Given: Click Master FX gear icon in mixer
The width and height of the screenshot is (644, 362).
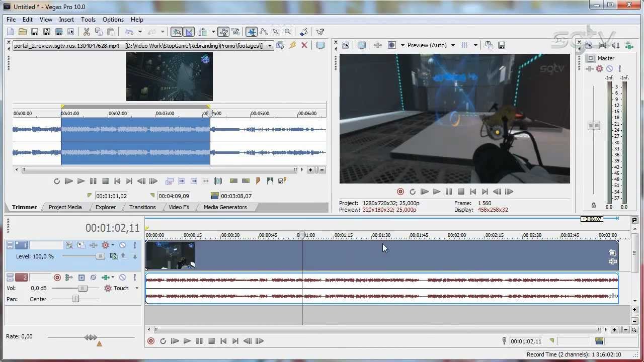Looking at the screenshot, I should coord(599,68).
